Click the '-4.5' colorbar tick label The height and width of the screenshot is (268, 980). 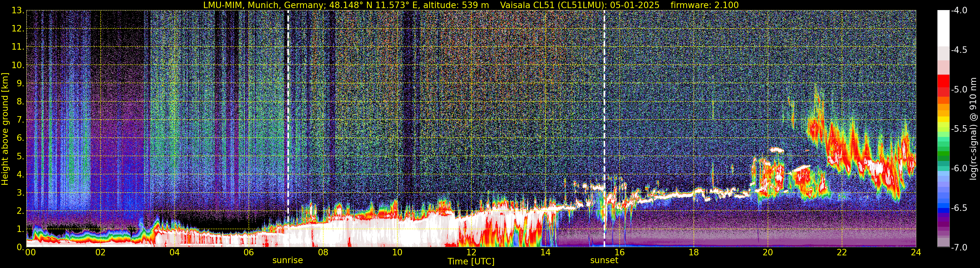(959, 50)
